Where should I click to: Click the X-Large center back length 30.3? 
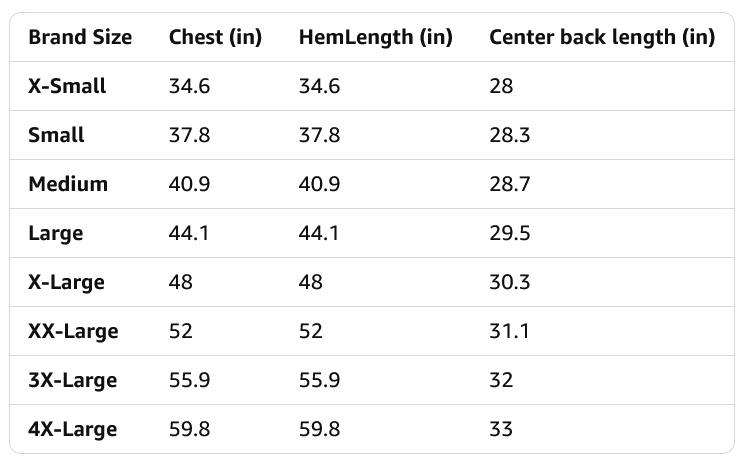510,282
